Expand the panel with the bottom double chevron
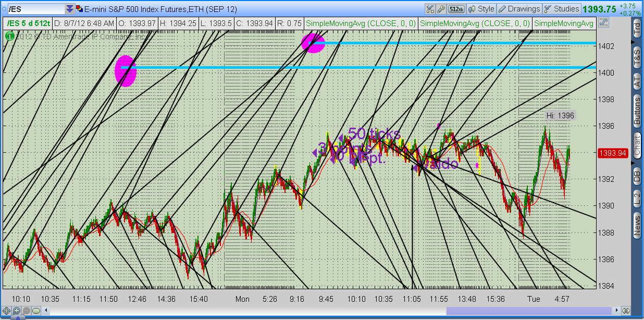 point(18,317)
